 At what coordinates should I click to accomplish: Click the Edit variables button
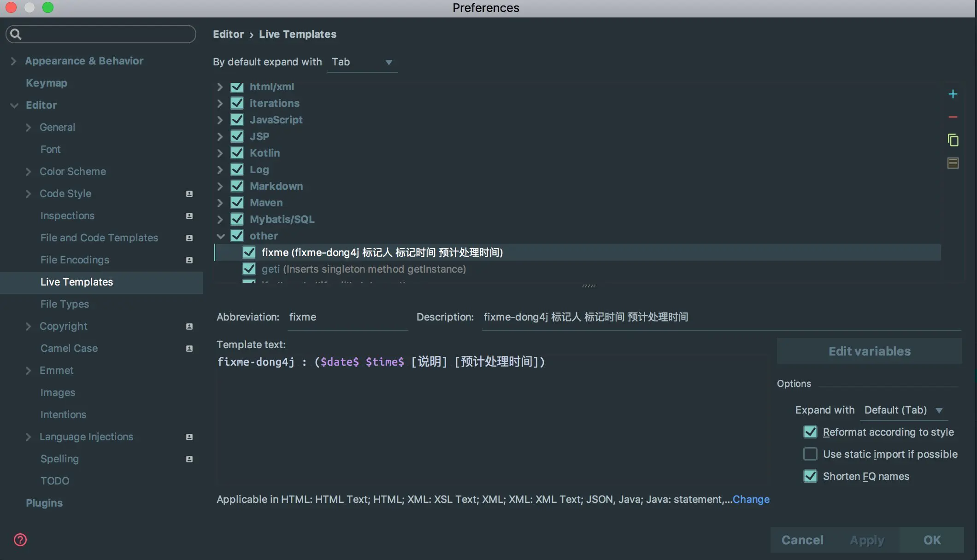click(869, 350)
